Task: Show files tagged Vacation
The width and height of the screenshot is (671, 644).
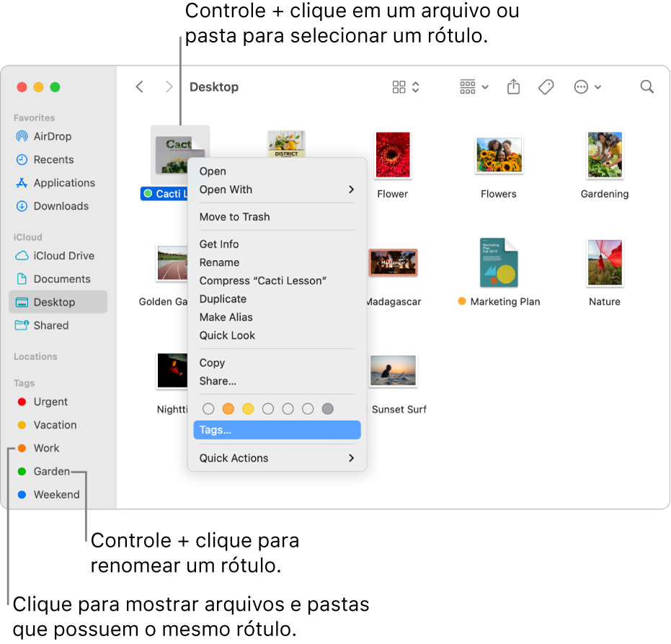Action: (58, 425)
